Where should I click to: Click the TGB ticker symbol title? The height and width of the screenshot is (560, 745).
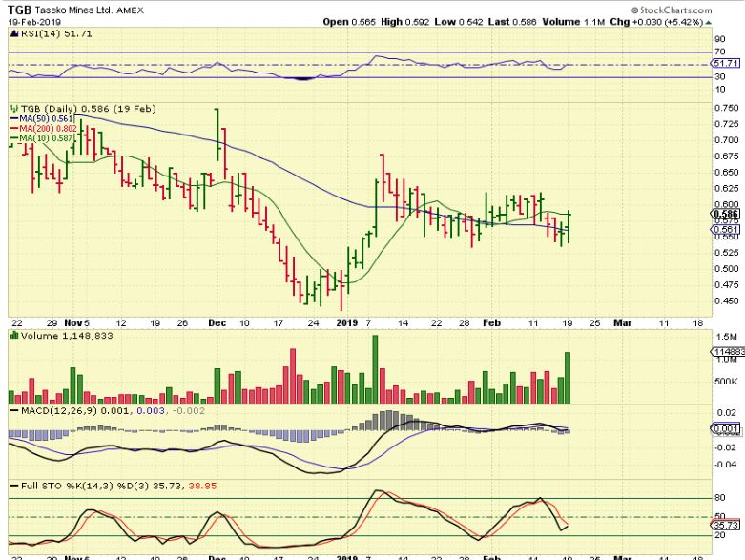(x=20, y=10)
